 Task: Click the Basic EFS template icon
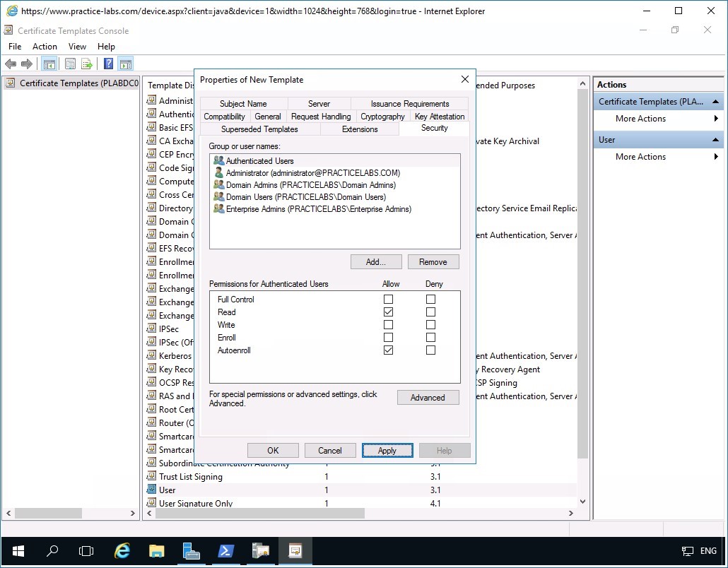click(x=151, y=127)
